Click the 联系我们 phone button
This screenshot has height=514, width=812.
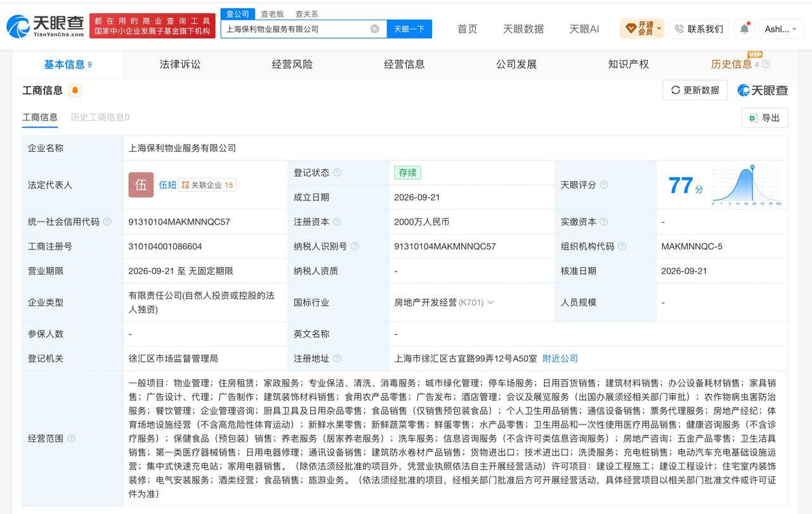pyautogui.click(x=698, y=29)
